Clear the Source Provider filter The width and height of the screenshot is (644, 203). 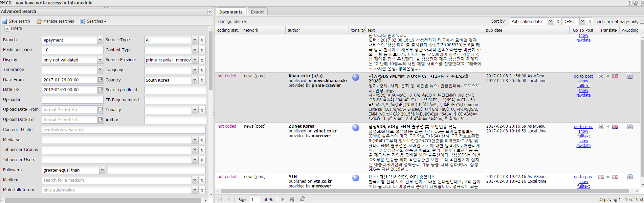point(202,60)
